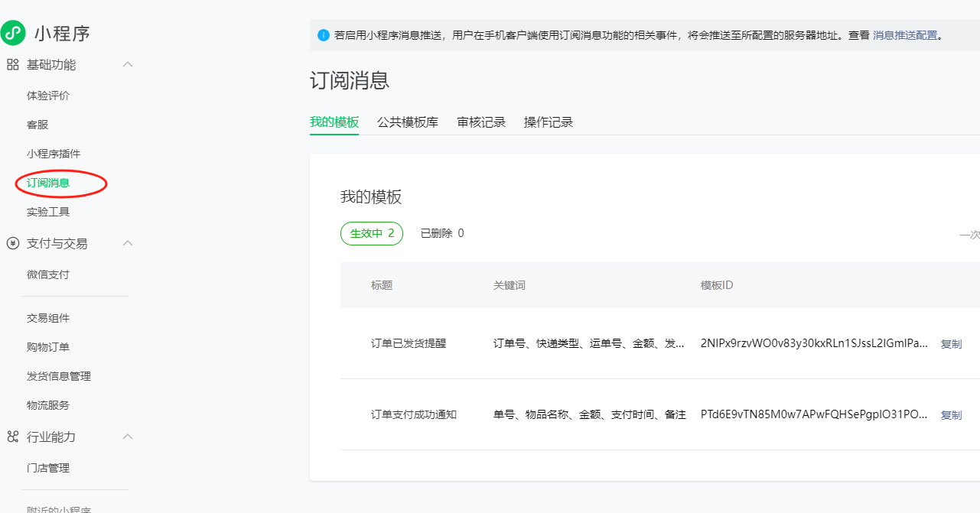Switch to the 公共模板库 tab
Viewport: 980px width, 513px height.
[x=408, y=122]
